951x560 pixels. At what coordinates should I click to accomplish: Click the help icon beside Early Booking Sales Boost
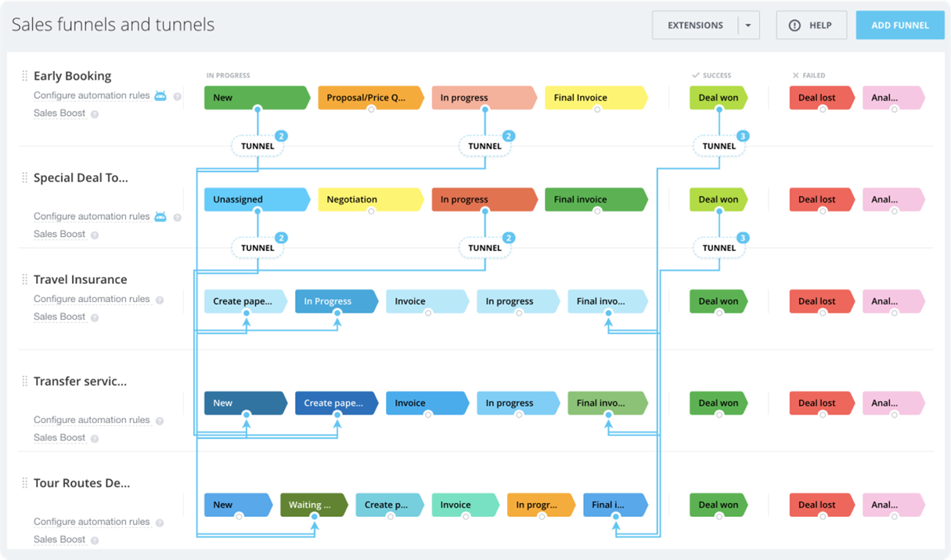pos(95,114)
